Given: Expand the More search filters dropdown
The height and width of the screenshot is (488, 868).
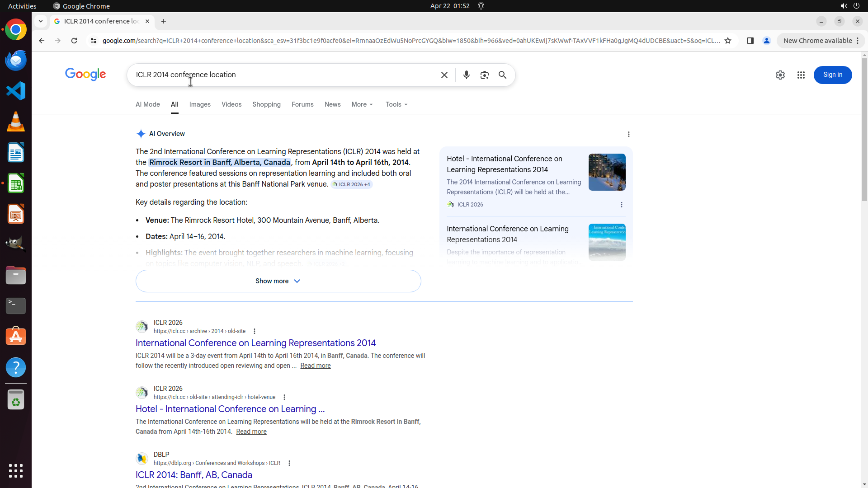Looking at the screenshot, I should [x=362, y=104].
